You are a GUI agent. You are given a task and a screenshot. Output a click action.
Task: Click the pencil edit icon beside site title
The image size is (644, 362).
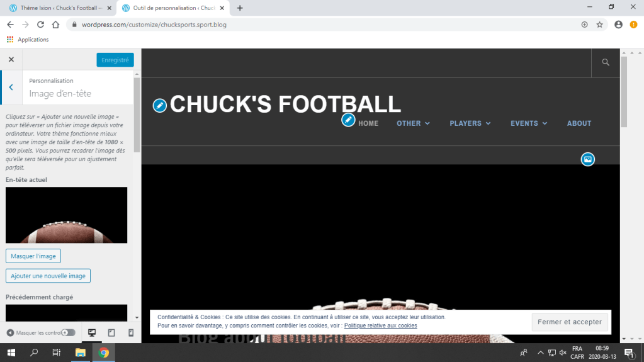pyautogui.click(x=160, y=105)
